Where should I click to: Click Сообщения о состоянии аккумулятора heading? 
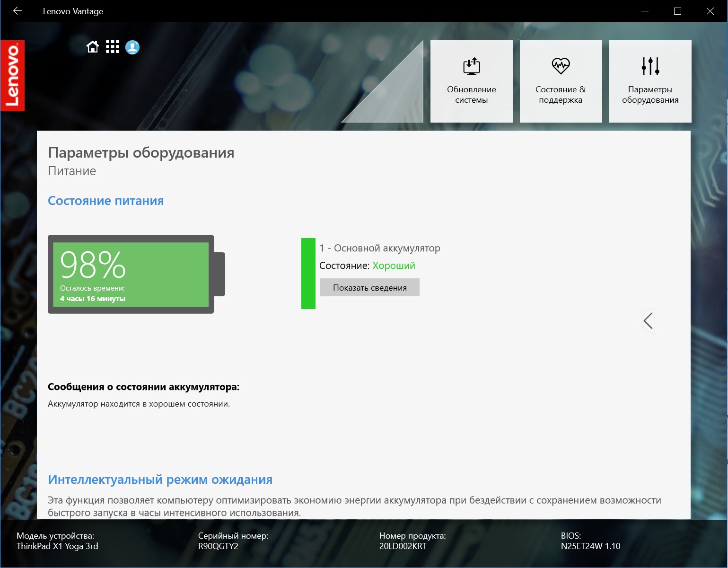(x=144, y=387)
